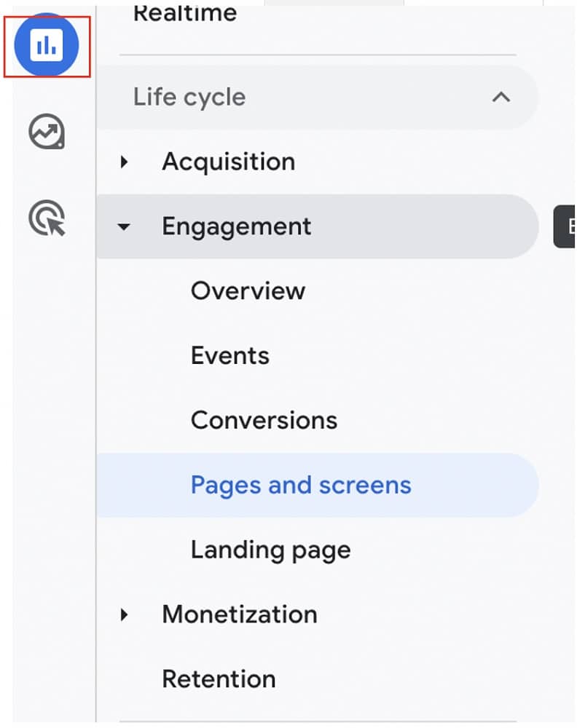Select the trending arrow circle icon

[45, 132]
